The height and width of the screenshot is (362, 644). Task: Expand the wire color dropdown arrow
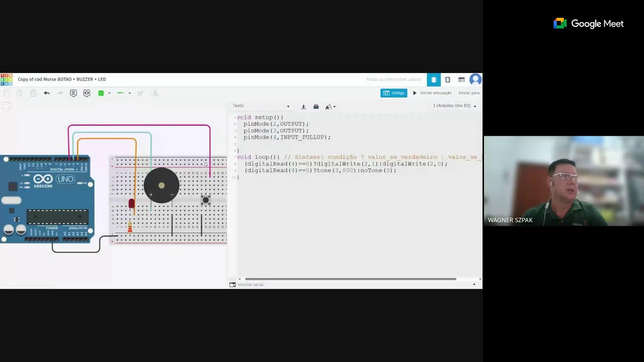(109, 93)
